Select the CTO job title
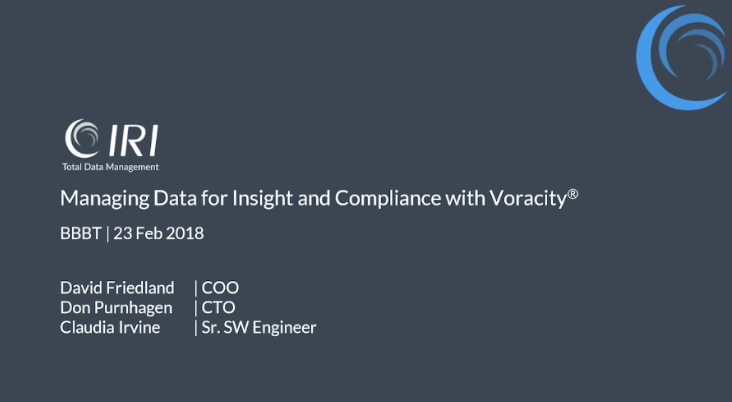 pos(218,308)
